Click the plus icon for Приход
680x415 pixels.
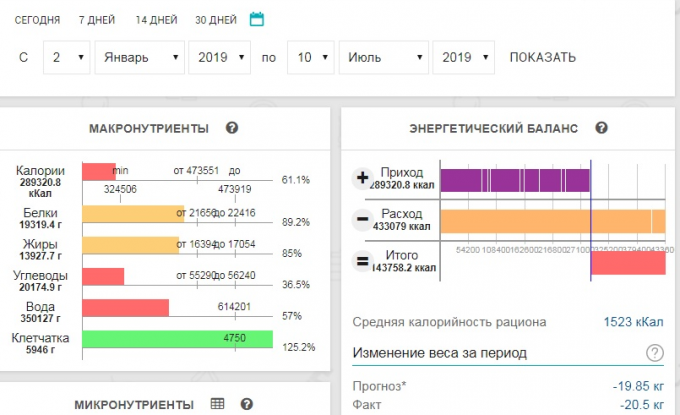362,179
